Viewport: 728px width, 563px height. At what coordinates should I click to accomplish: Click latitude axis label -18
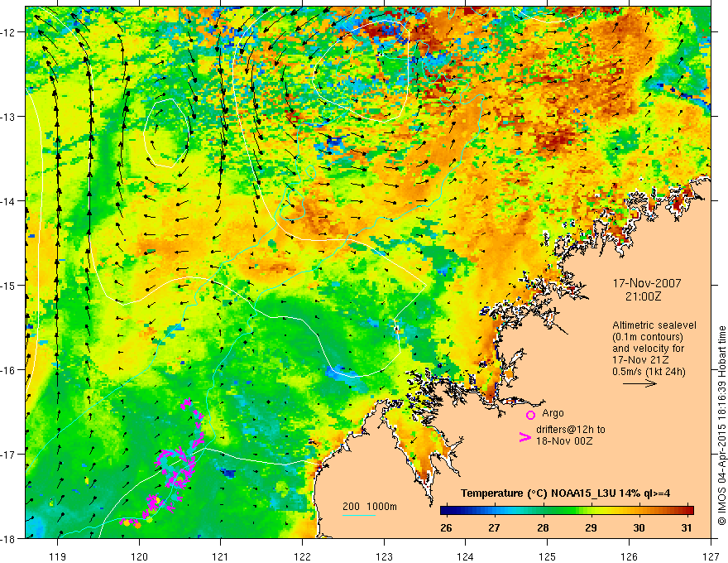coord(9,539)
